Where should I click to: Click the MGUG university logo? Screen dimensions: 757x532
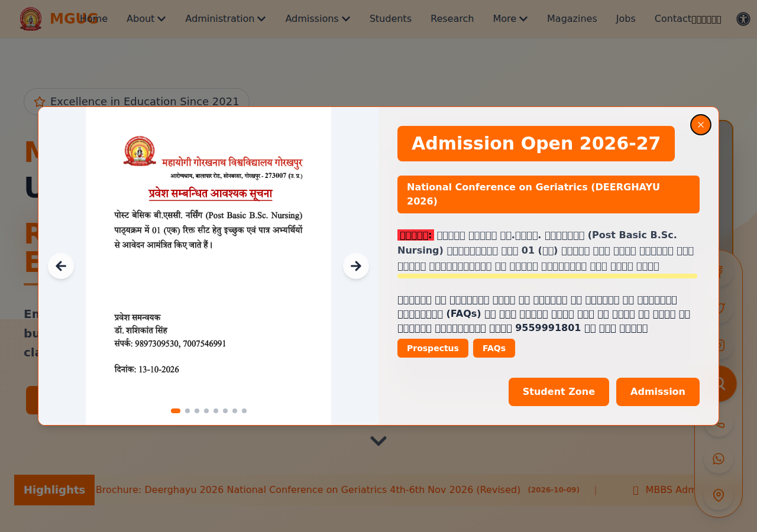click(x=31, y=19)
